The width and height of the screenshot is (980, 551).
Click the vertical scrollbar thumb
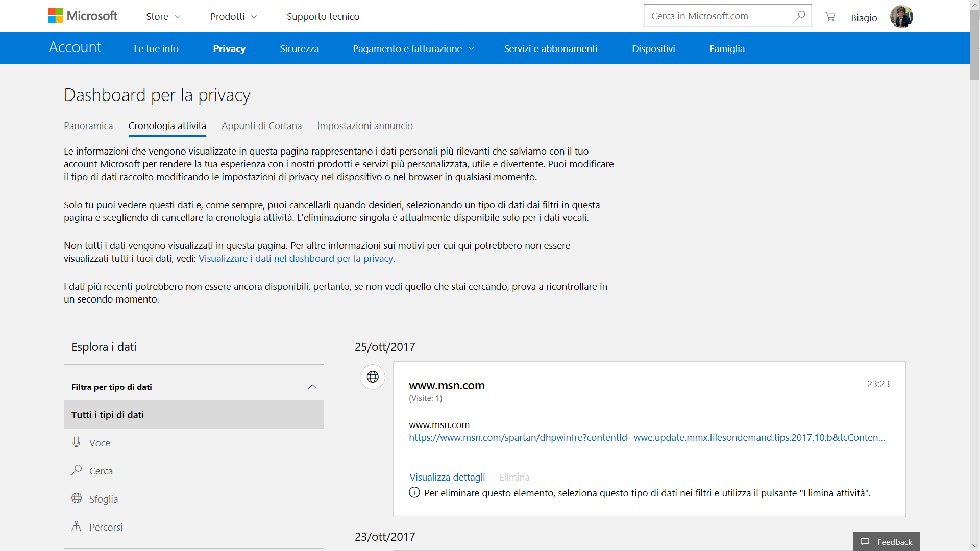click(975, 45)
